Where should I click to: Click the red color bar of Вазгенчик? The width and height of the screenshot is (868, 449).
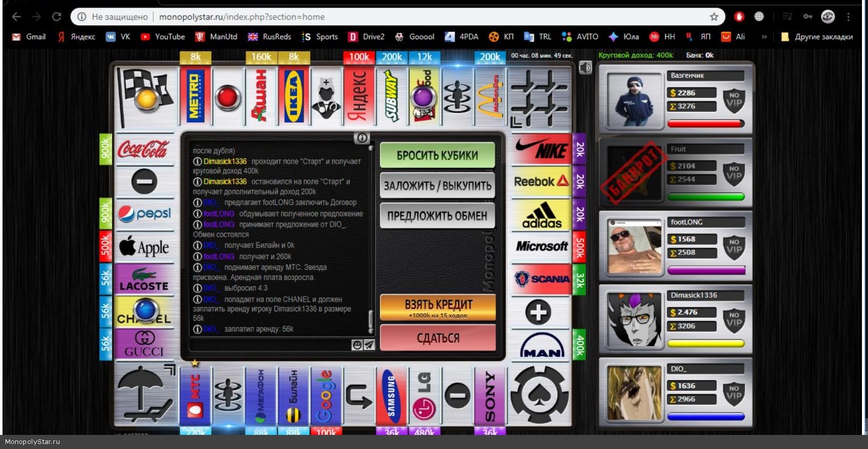[706, 123]
